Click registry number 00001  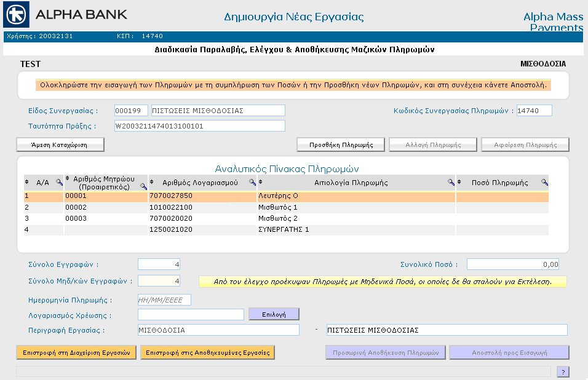[76, 196]
